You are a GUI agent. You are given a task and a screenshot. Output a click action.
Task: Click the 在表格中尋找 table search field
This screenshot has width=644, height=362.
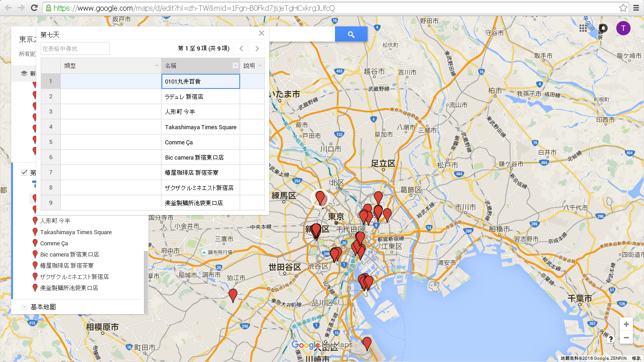(x=75, y=48)
